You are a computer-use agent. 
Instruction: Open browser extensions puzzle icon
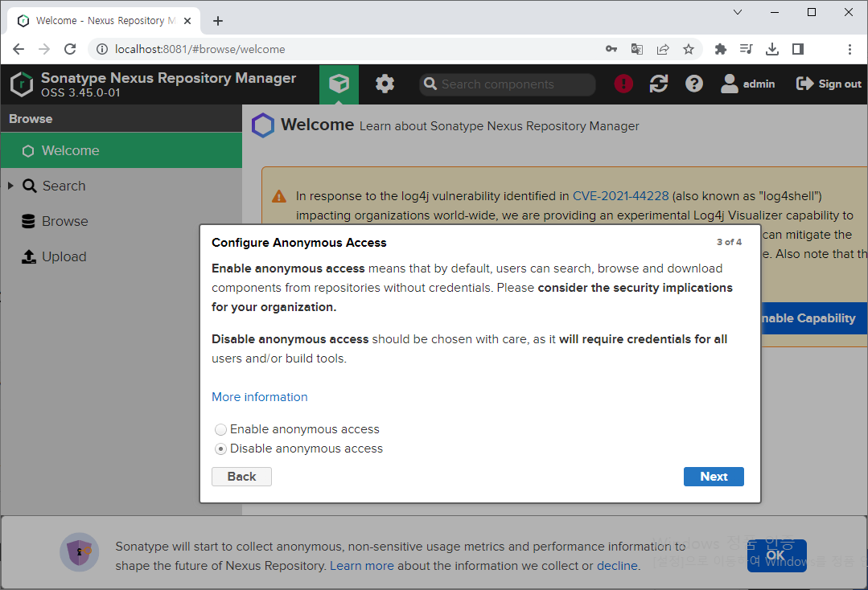click(x=720, y=49)
